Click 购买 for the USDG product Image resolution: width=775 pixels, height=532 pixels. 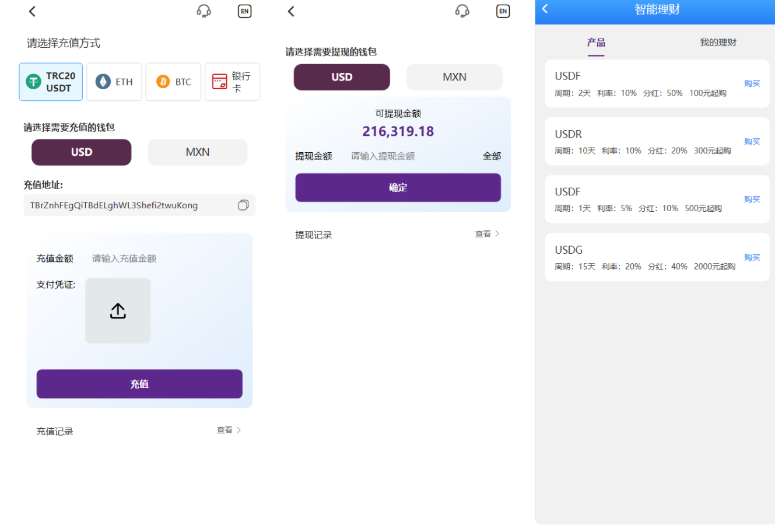(752, 257)
